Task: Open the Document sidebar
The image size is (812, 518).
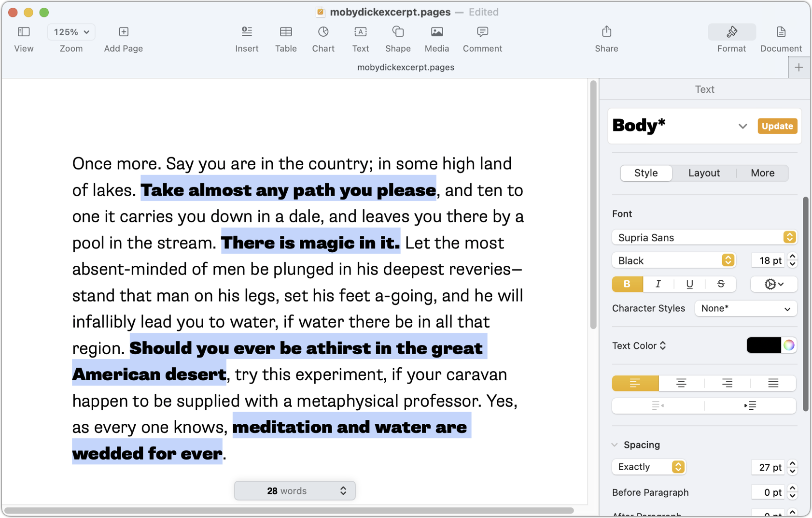Action: [781, 39]
